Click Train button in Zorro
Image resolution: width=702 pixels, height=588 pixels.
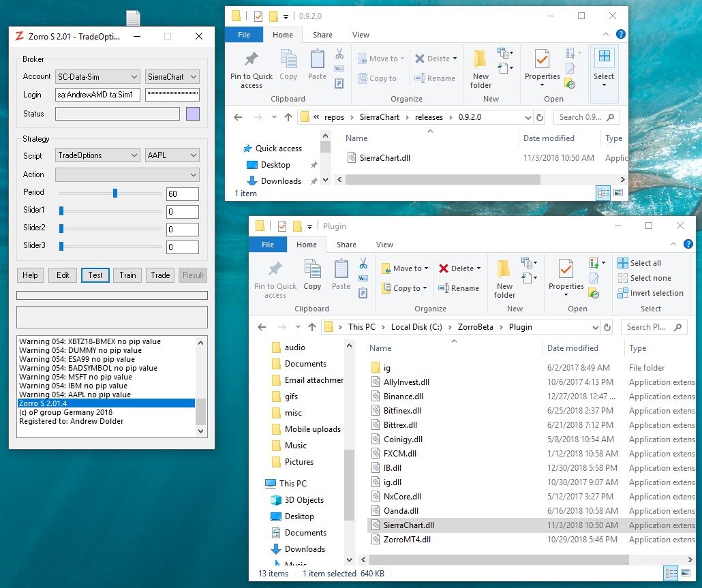127,275
